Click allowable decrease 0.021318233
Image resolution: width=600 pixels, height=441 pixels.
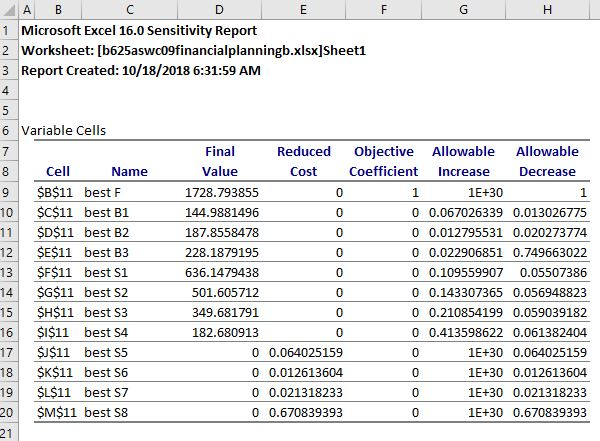point(550,393)
